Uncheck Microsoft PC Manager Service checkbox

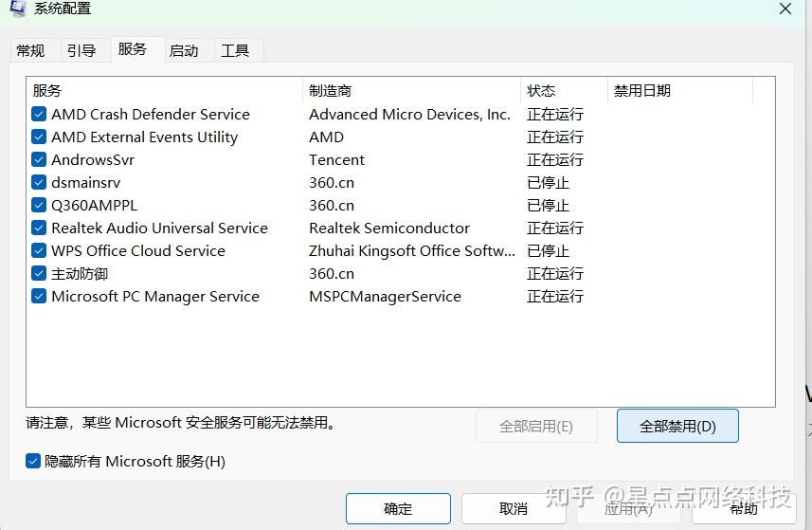(39, 297)
